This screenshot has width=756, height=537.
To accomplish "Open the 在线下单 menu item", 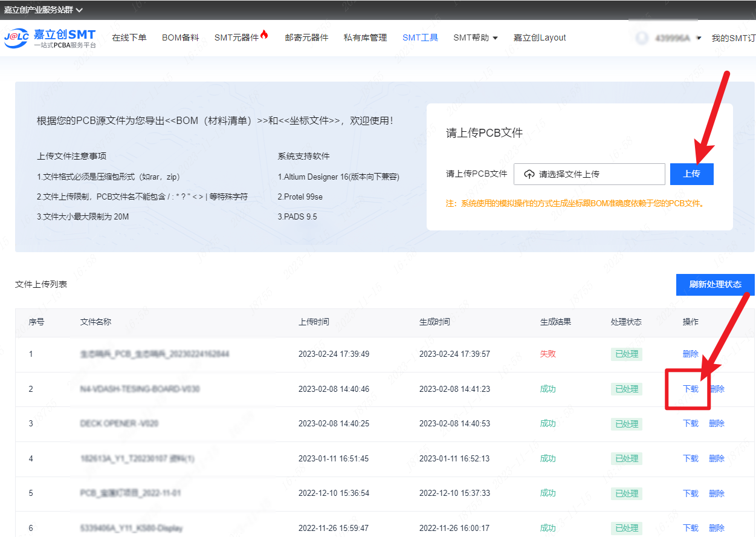I will pos(129,37).
